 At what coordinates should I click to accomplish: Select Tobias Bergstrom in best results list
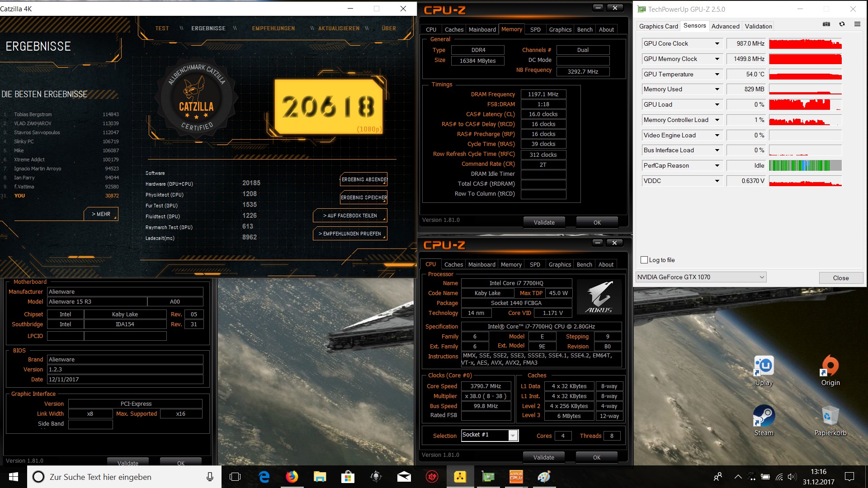click(61, 114)
